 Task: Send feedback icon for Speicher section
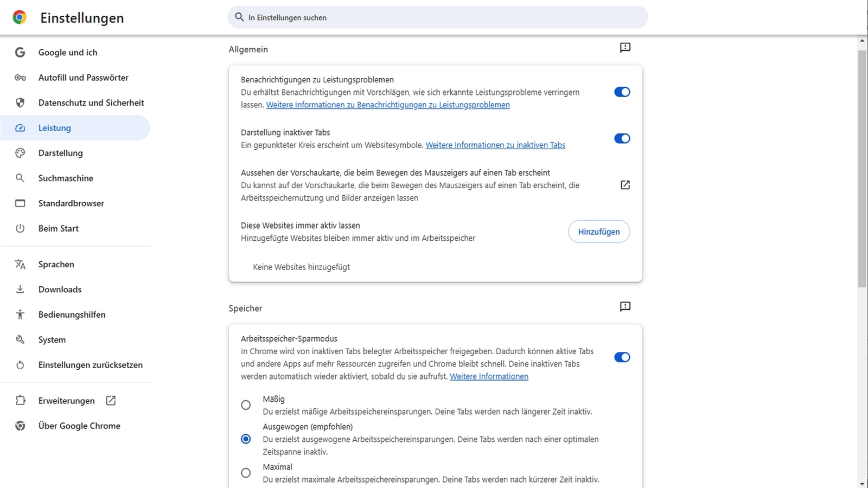tap(625, 307)
